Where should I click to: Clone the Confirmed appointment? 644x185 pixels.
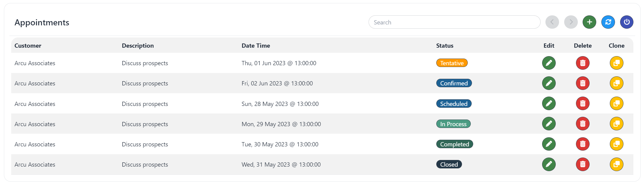pyautogui.click(x=616, y=83)
